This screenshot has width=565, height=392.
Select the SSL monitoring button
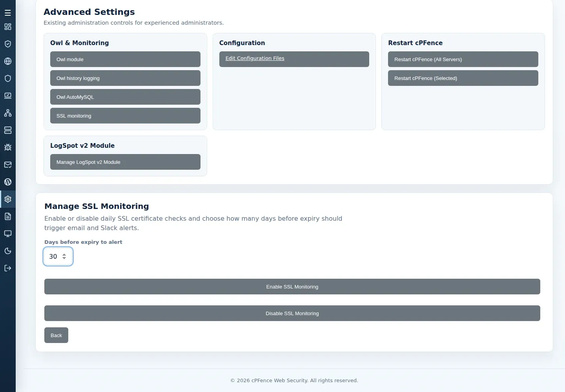click(125, 116)
